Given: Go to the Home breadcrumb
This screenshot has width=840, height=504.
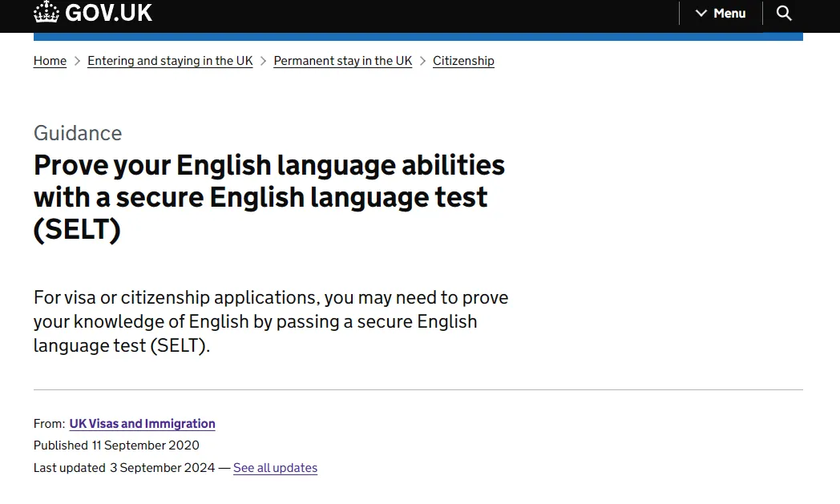Looking at the screenshot, I should click(50, 61).
